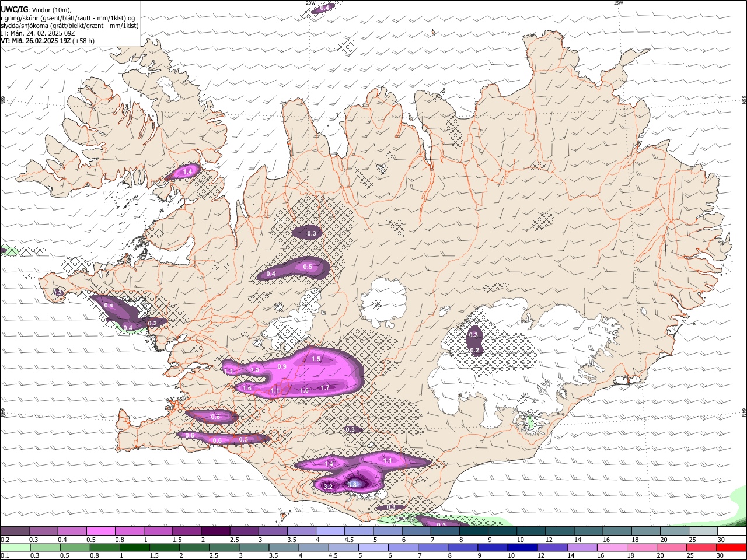The width and height of the screenshot is (747, 560).
Task: Select top-row legend swatch between 0.3 and 0.4
Action: (x=43, y=531)
